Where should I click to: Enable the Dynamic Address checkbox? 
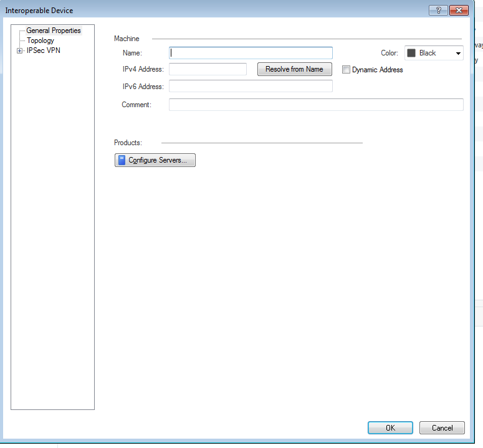(346, 70)
